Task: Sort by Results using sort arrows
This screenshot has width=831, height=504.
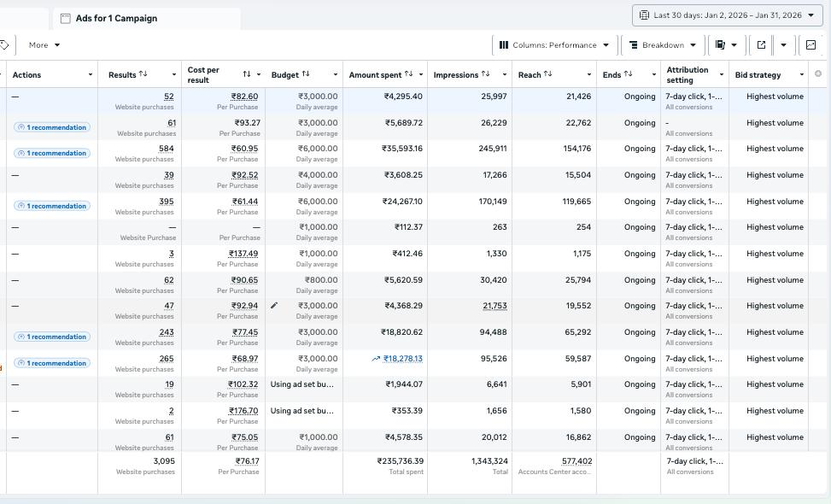Action: (x=143, y=74)
